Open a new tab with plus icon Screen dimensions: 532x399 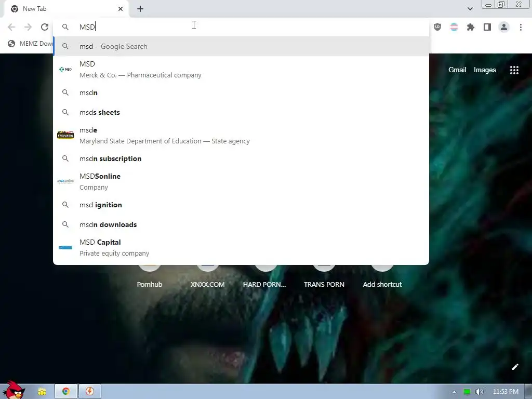coord(140,9)
